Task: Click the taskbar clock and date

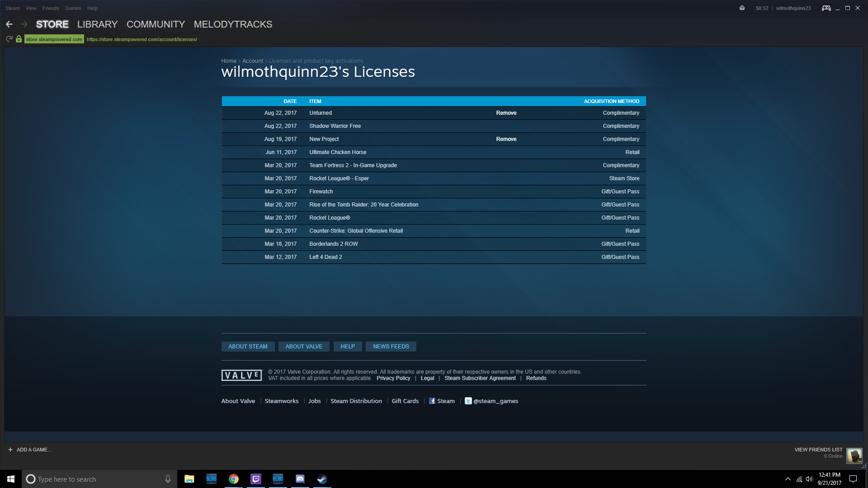Action: click(829, 479)
